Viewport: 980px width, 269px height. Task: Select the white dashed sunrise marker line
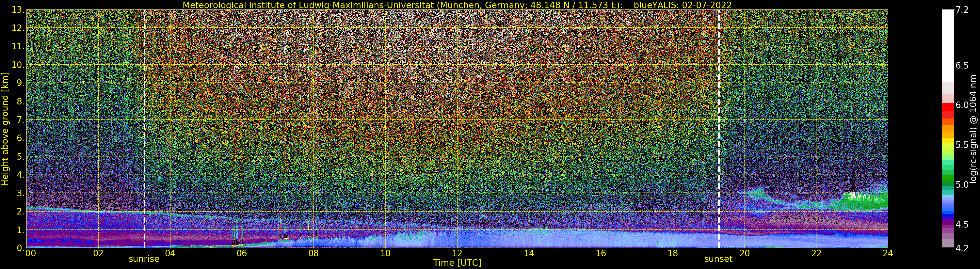point(145,129)
